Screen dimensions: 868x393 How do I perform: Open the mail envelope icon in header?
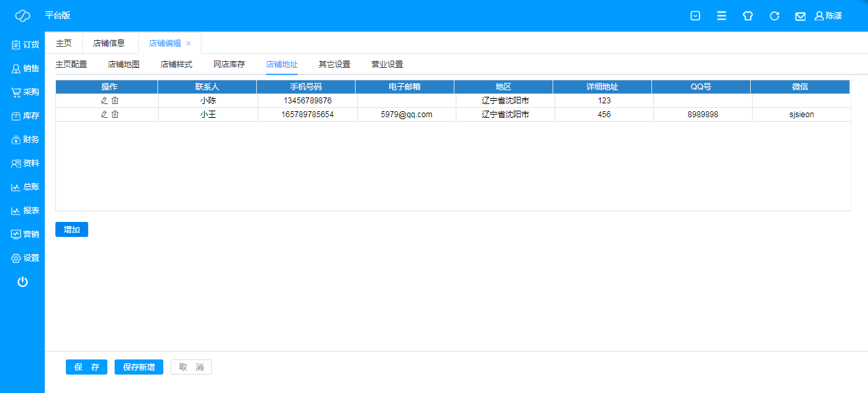point(800,16)
